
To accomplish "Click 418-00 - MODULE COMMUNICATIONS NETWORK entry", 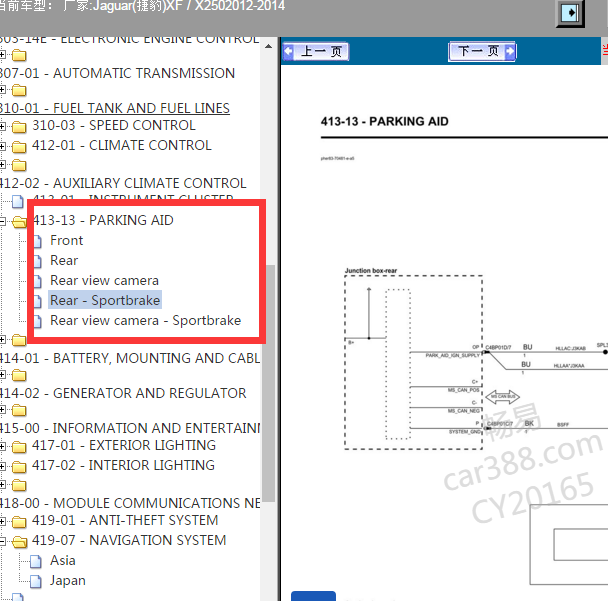I will click(x=130, y=503).
